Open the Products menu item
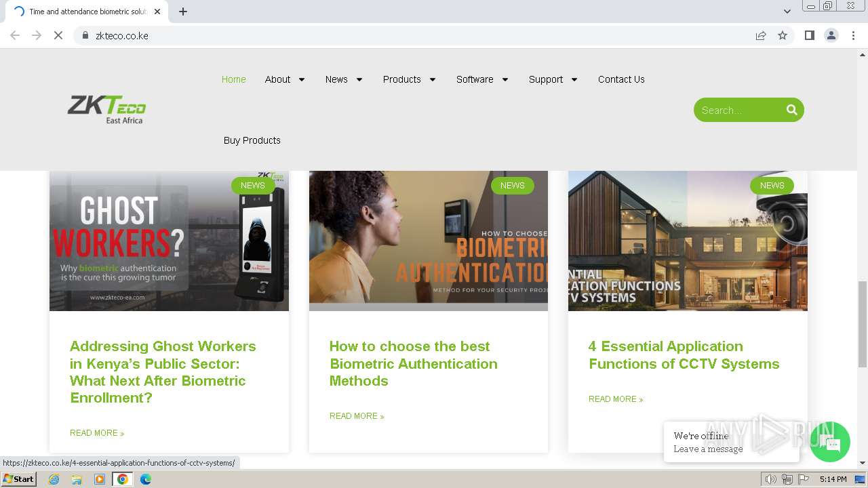868x488 pixels. point(401,79)
